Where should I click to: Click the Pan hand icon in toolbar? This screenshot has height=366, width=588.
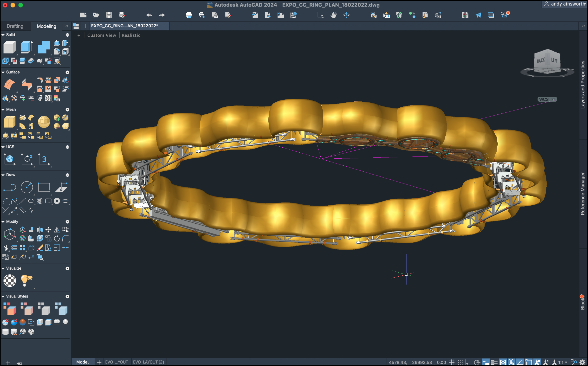[x=333, y=15]
